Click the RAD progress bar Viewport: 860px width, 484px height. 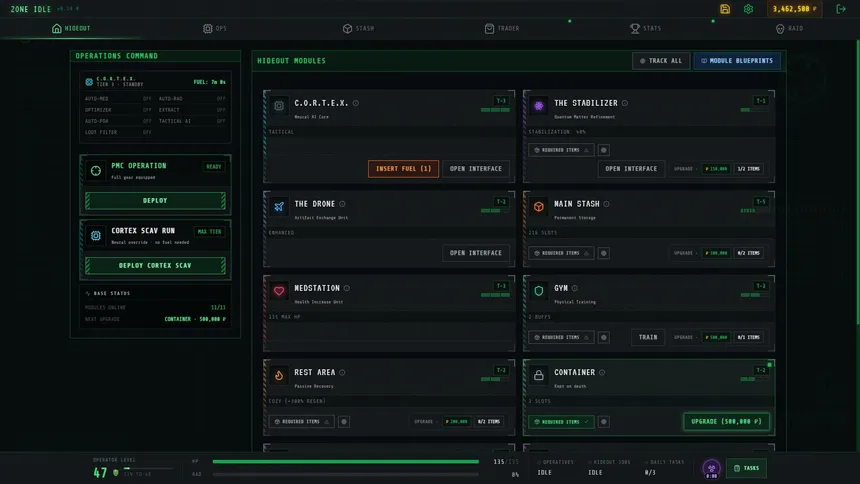tap(346, 474)
